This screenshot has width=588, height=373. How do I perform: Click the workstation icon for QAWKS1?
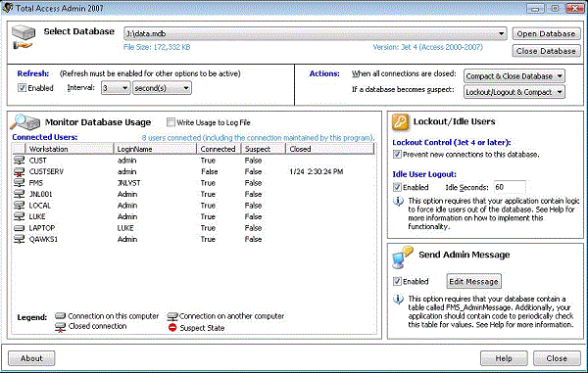point(20,239)
